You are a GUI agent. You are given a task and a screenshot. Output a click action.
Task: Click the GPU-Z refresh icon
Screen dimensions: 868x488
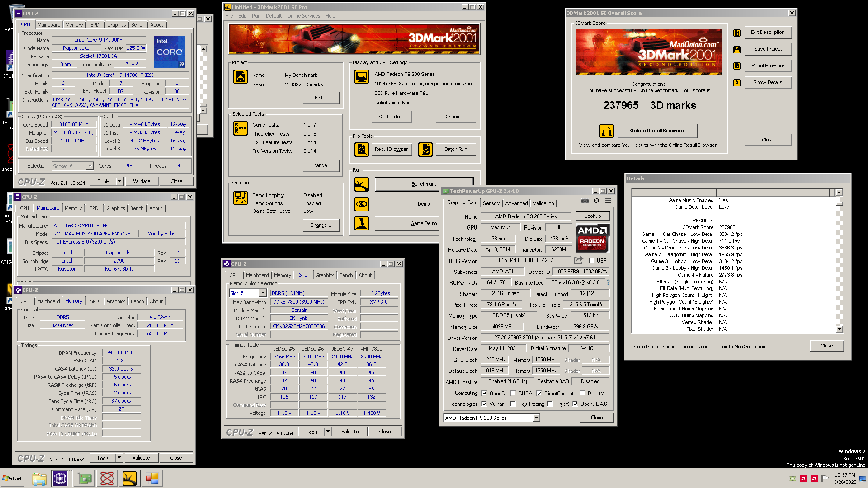(x=596, y=201)
